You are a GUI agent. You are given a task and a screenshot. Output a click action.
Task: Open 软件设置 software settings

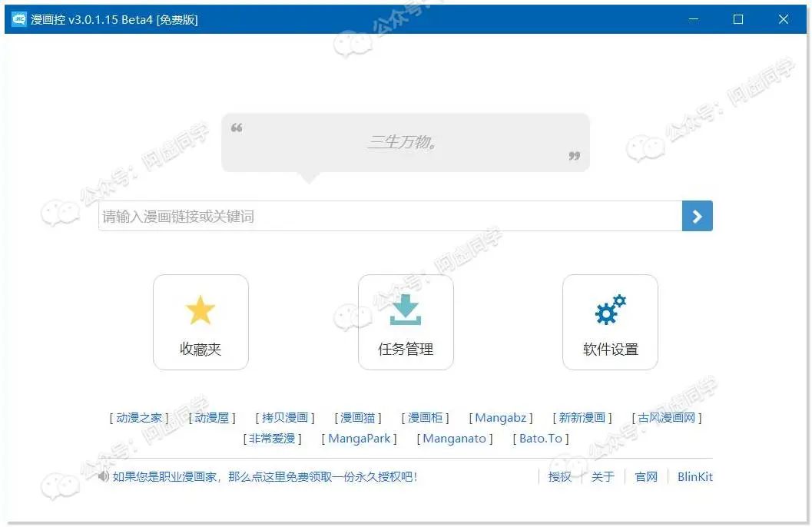[x=610, y=322]
